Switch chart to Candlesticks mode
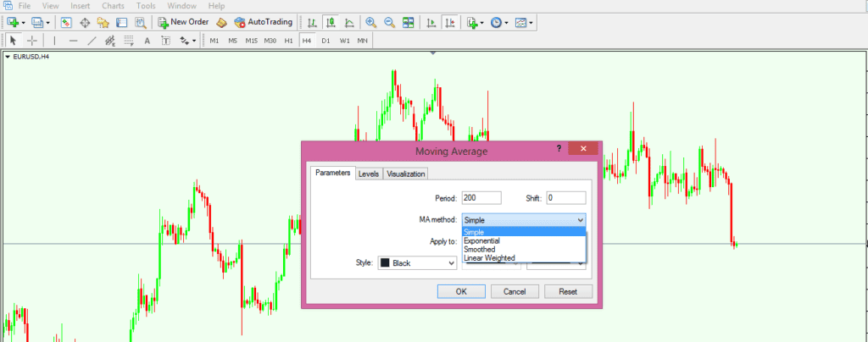This screenshot has width=868, height=342. pyautogui.click(x=331, y=23)
